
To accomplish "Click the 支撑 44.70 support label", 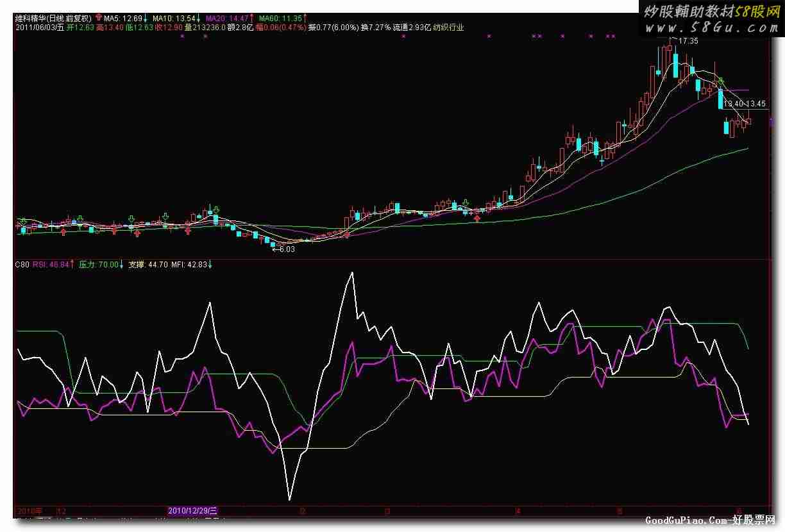I will [x=148, y=264].
